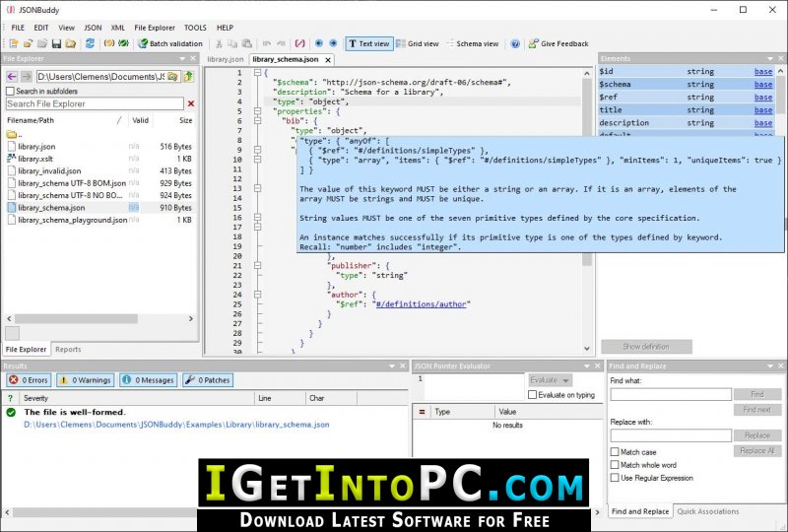Screen dimensions: 788x532
Task: Click the Paste clipboard icon
Action: (247, 43)
